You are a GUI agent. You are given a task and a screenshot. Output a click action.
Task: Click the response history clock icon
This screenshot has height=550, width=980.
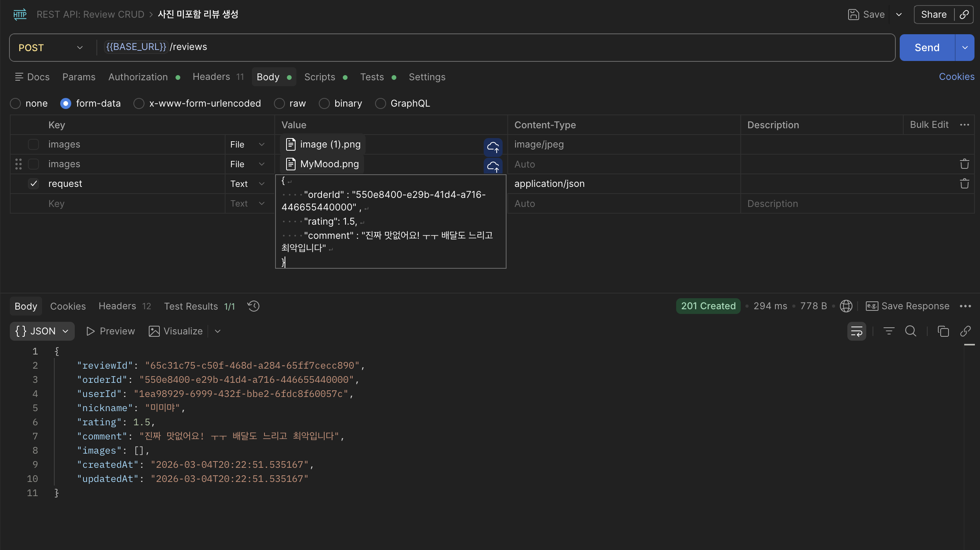[x=253, y=306]
